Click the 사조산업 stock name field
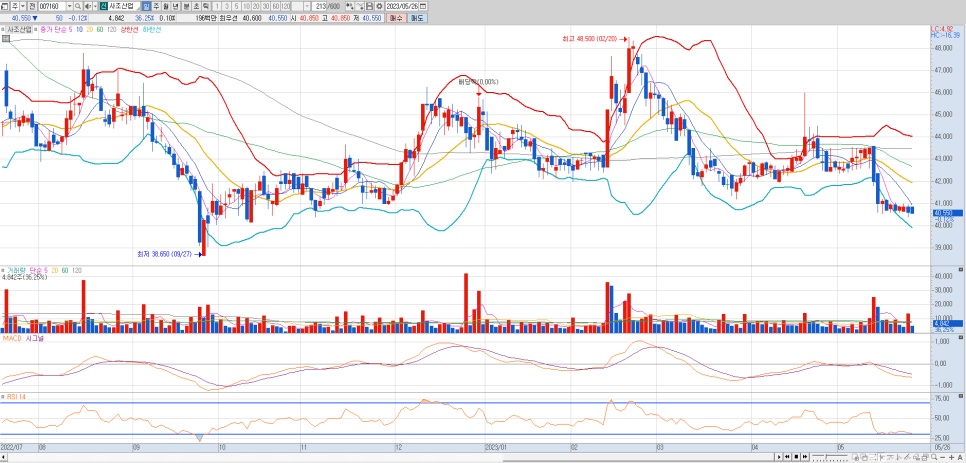Image resolution: width=966 pixels, height=463 pixels. pos(123,6)
